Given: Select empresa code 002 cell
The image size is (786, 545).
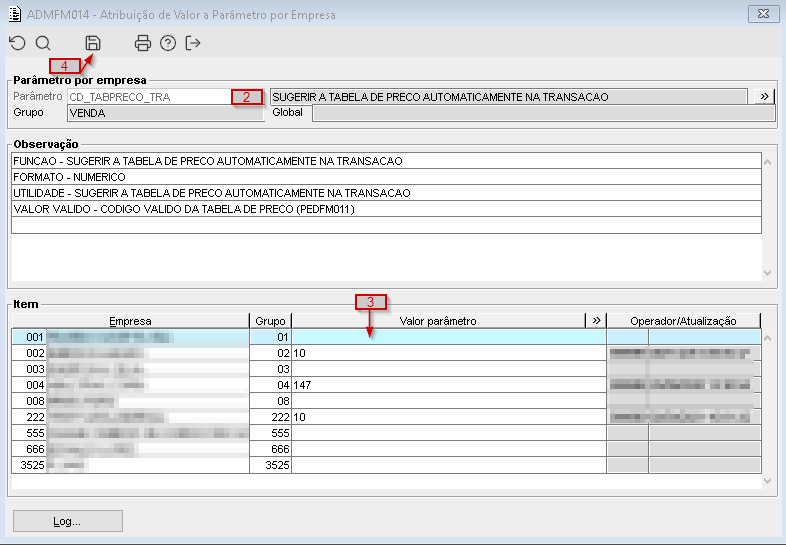Looking at the screenshot, I should [x=29, y=353].
